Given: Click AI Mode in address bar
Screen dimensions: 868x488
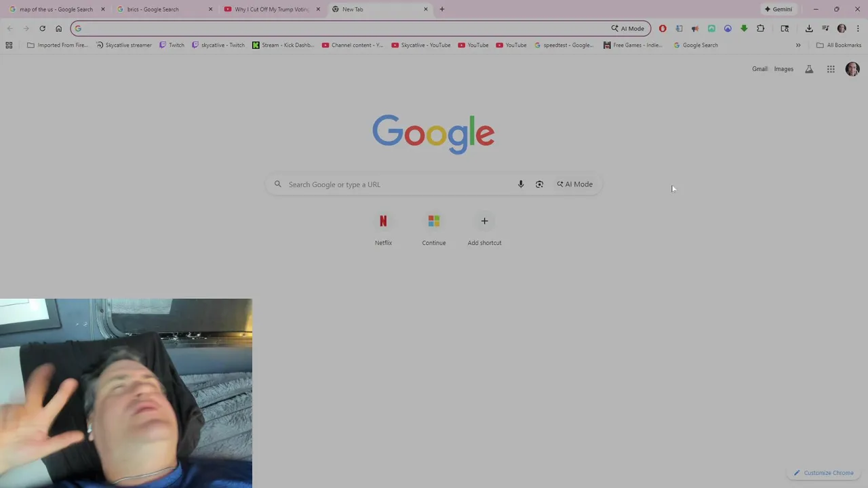Looking at the screenshot, I should click(x=628, y=28).
